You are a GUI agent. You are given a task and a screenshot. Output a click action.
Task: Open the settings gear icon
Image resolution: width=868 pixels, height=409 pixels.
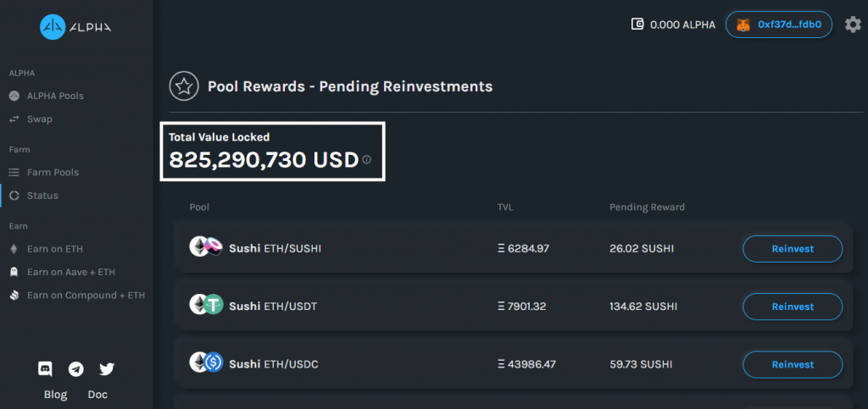click(x=853, y=25)
